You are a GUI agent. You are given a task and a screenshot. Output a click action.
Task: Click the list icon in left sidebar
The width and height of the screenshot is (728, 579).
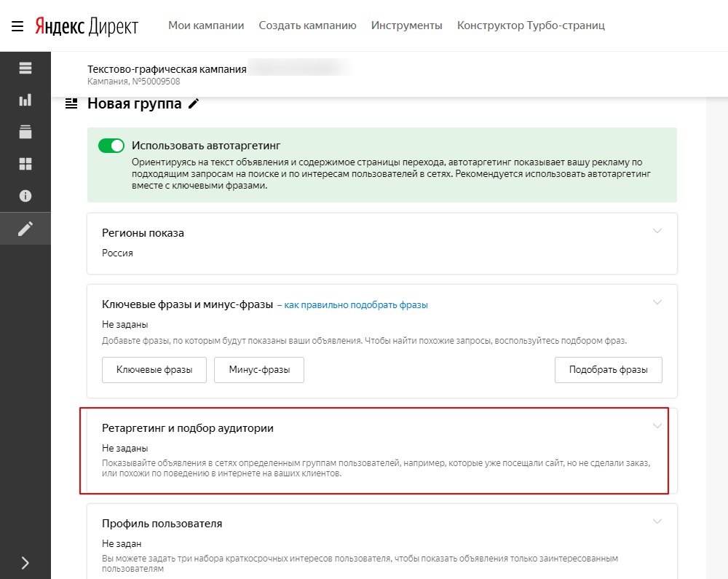25,68
